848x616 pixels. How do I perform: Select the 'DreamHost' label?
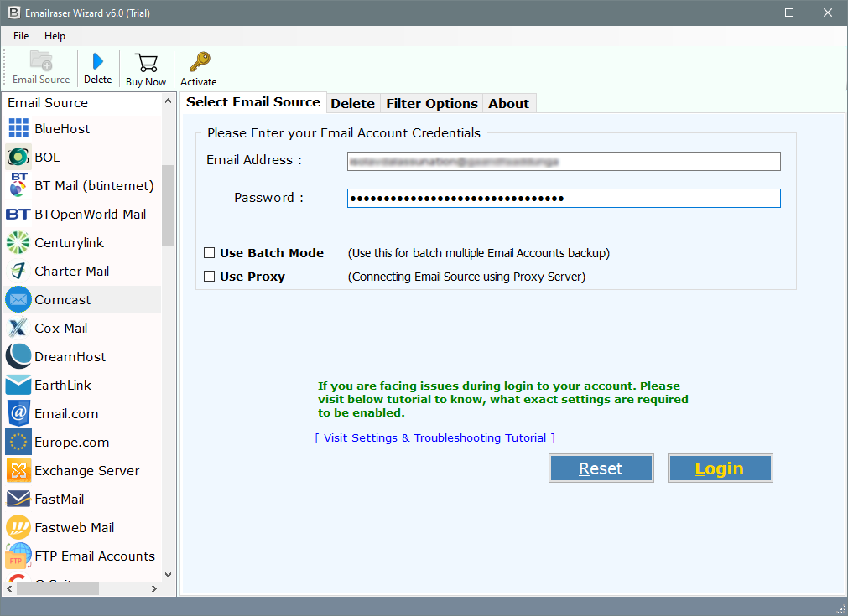pyautogui.click(x=70, y=357)
